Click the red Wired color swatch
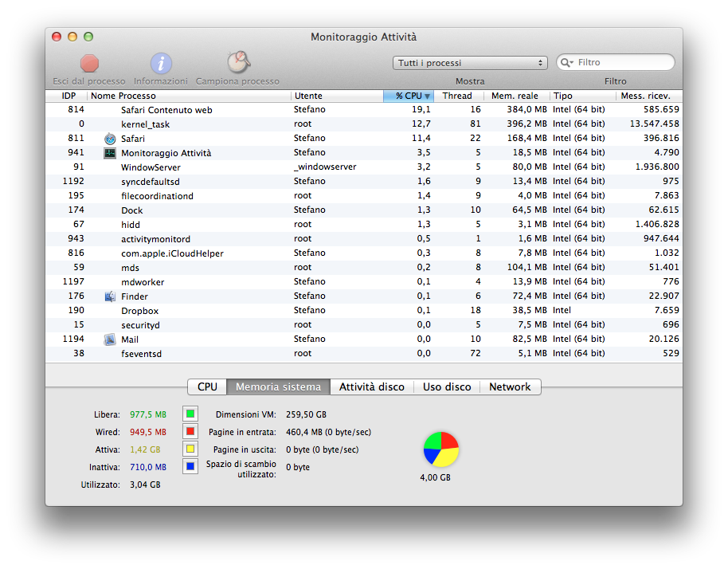 pyautogui.click(x=190, y=431)
